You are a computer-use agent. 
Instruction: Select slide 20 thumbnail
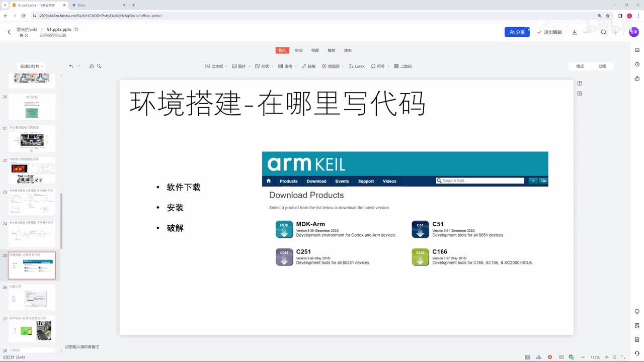[x=32, y=106]
